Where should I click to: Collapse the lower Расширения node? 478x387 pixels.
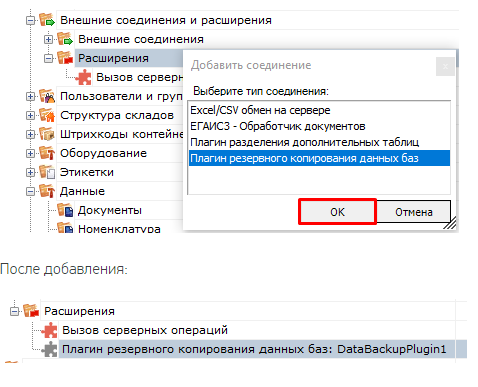(x=14, y=311)
